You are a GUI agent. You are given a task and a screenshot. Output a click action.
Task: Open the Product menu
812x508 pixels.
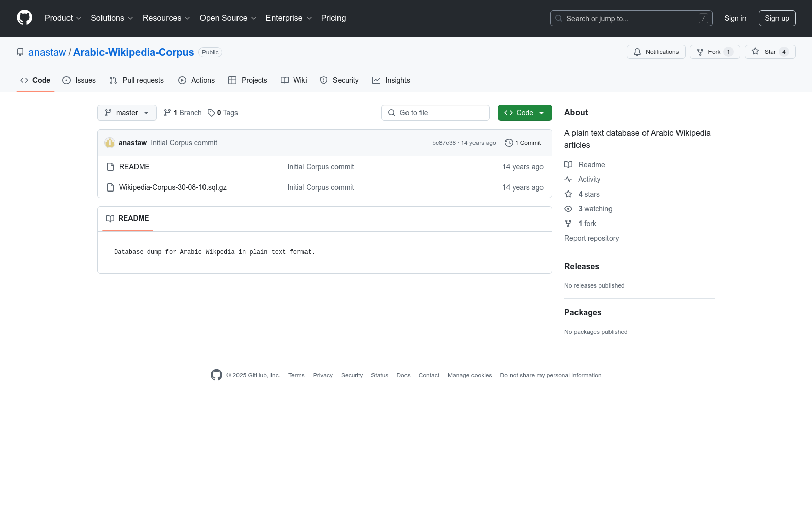coord(63,18)
